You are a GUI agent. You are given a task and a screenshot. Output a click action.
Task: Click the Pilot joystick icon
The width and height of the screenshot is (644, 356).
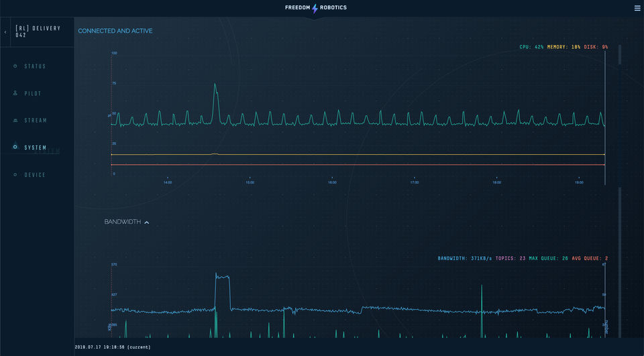[15, 93]
